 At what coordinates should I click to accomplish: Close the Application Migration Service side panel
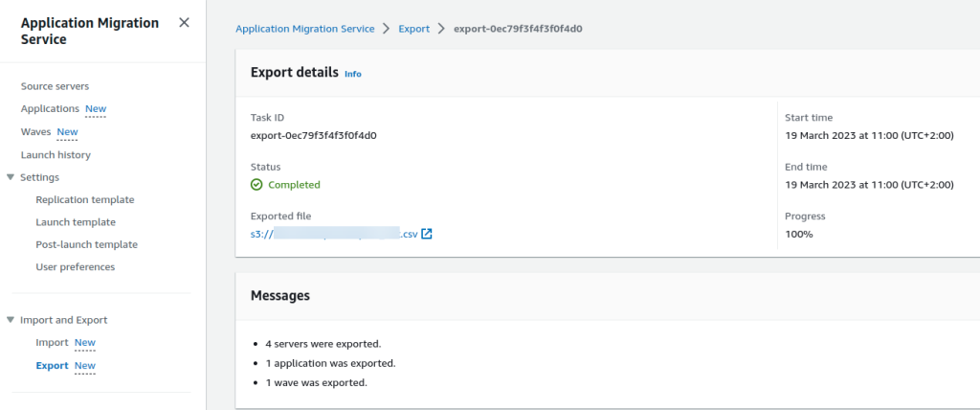click(x=184, y=23)
